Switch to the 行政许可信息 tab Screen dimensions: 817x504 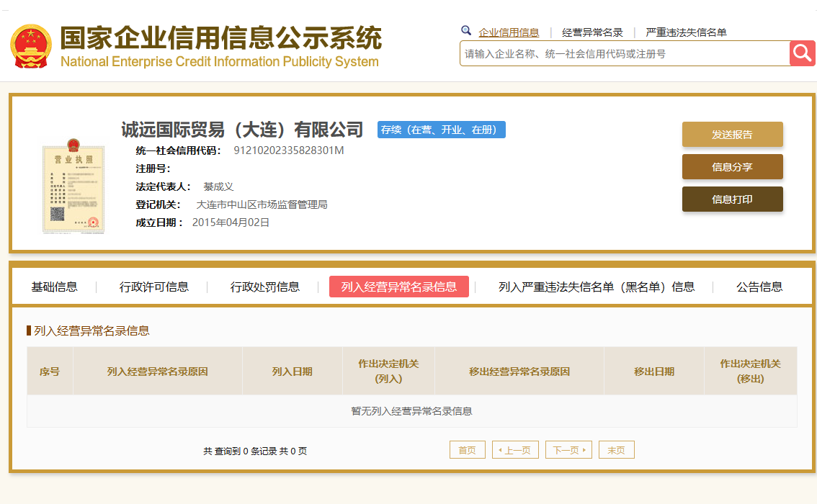coord(153,287)
